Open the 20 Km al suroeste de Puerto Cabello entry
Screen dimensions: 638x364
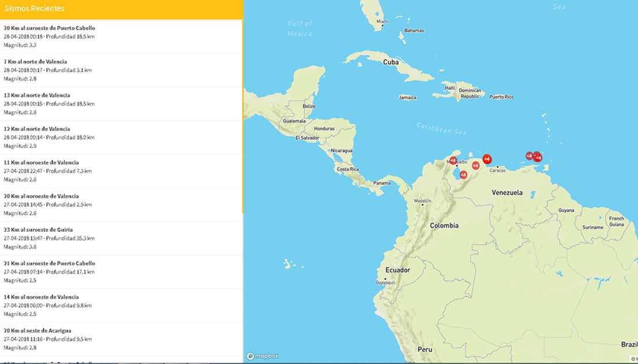(121, 36)
